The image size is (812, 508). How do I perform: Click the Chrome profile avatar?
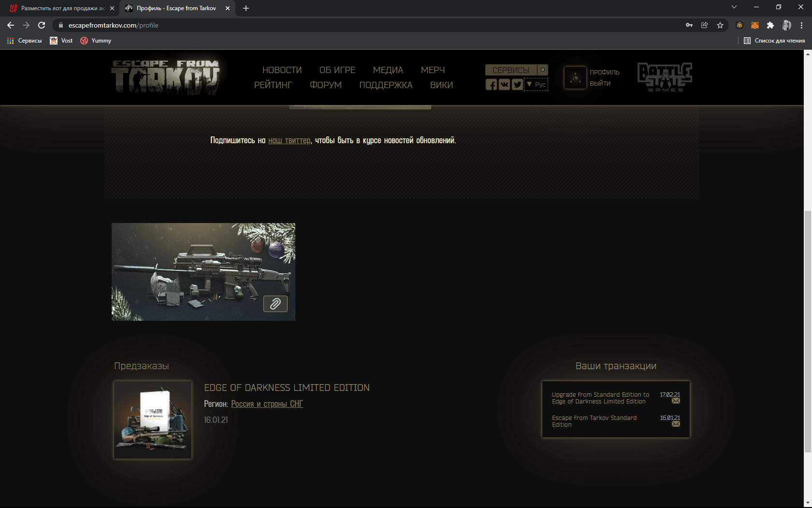pos(786,25)
